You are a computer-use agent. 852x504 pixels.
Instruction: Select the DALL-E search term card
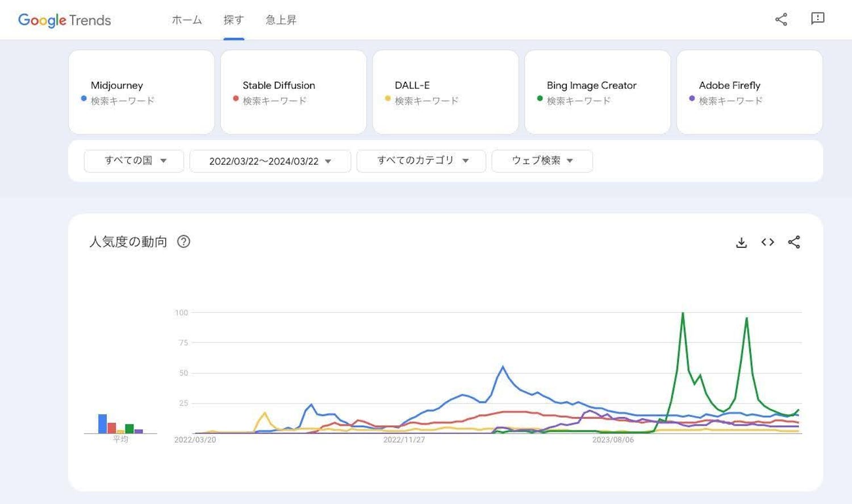click(445, 92)
